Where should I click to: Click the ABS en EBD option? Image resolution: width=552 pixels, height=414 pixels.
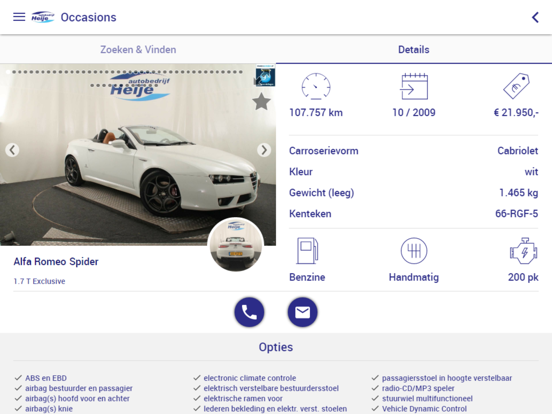tap(46, 378)
